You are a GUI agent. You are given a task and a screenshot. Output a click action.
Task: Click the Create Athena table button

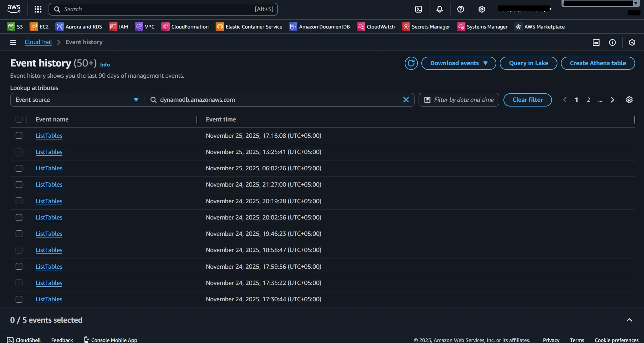(597, 63)
